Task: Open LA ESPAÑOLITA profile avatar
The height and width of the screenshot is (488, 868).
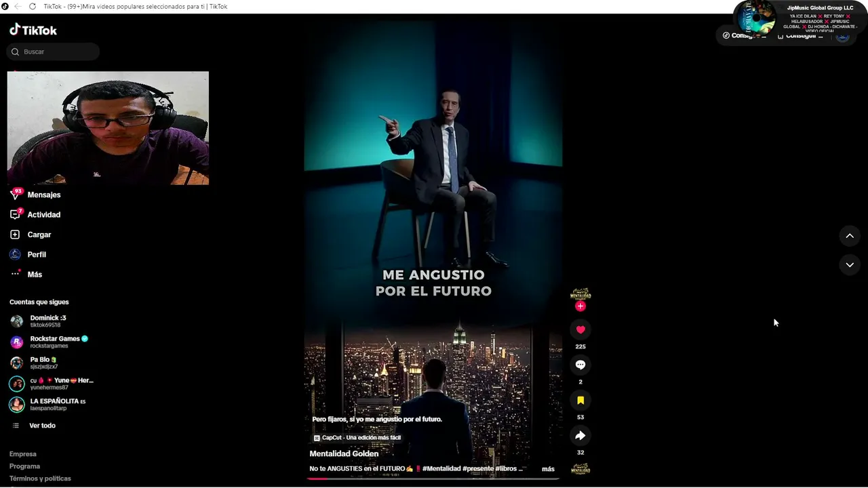Action: point(16,405)
